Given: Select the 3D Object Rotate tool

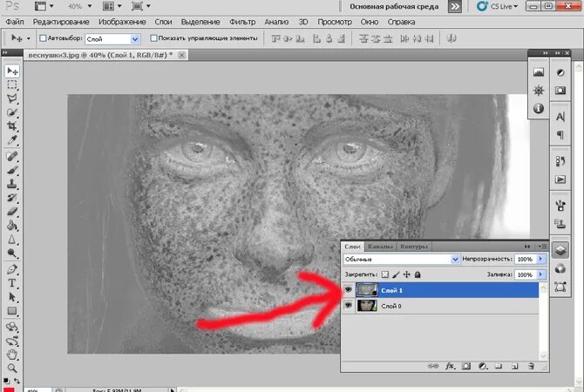Looking at the screenshot, I should [12, 327].
